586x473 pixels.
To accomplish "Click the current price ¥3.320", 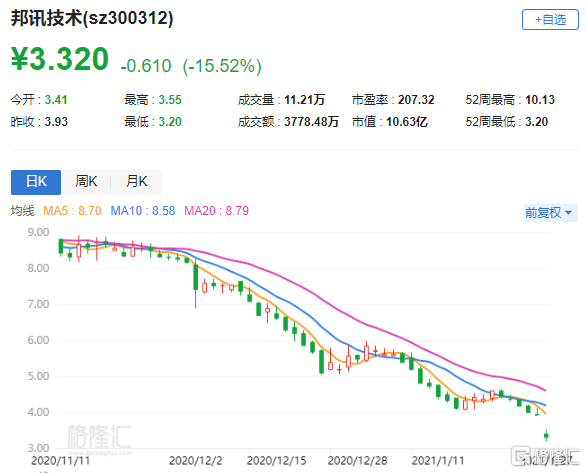I will tap(60, 59).
